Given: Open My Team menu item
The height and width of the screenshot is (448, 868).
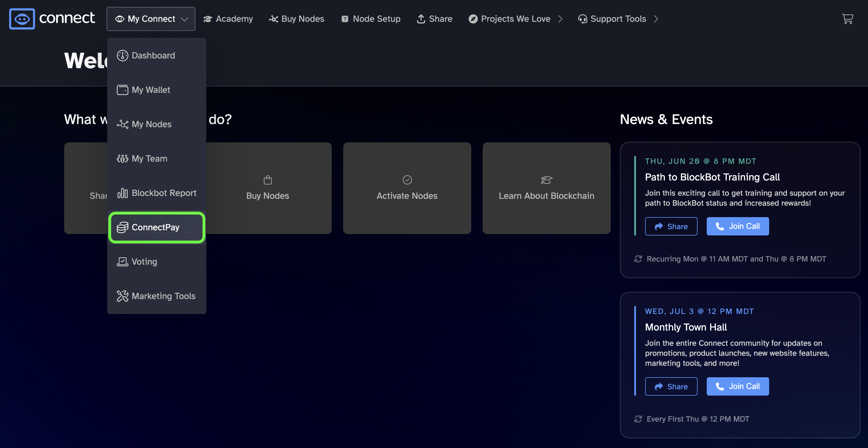Looking at the screenshot, I should (157, 159).
